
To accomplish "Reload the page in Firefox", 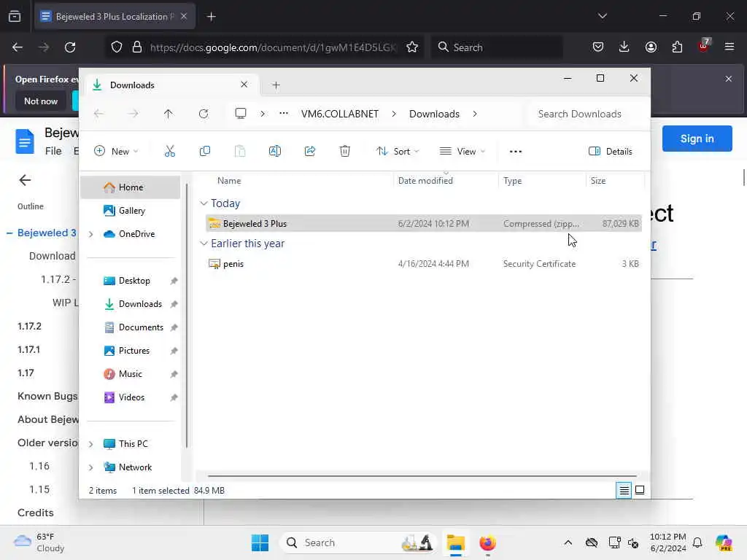I will pos(70,47).
